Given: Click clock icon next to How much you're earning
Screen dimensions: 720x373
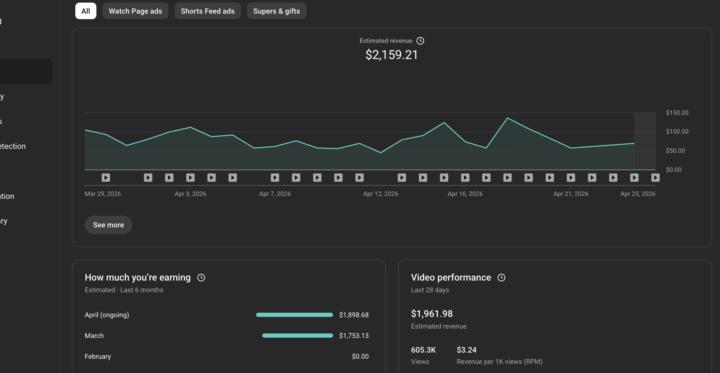Looking at the screenshot, I should pyautogui.click(x=201, y=277).
